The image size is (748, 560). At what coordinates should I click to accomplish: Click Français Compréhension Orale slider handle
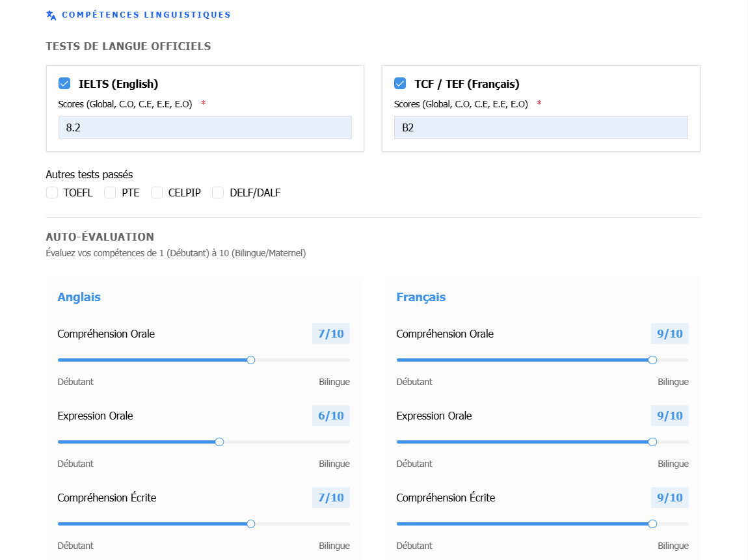(652, 360)
